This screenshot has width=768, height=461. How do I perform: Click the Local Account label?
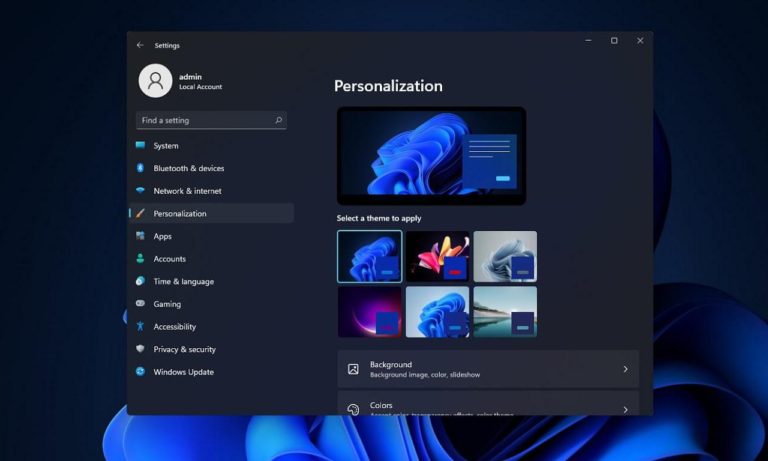[x=200, y=87]
